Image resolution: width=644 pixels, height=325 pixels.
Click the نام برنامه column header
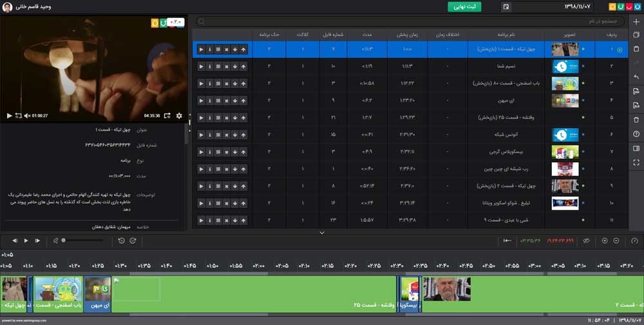click(x=506, y=35)
